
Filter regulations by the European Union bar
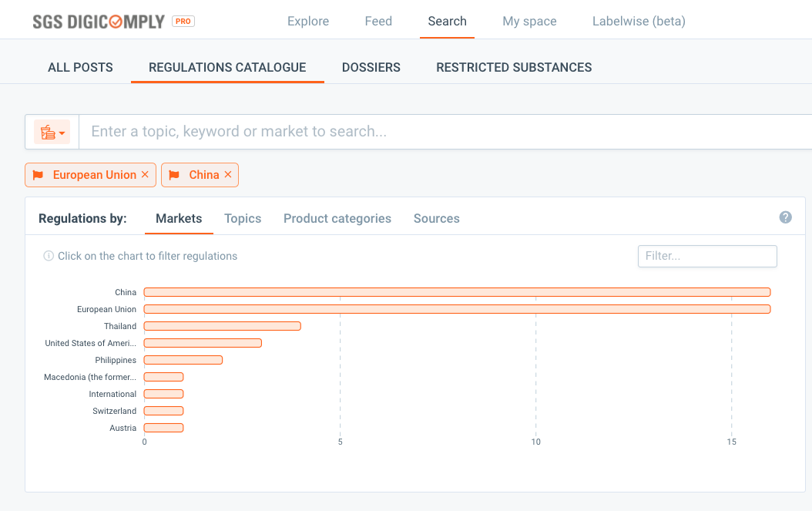point(458,309)
